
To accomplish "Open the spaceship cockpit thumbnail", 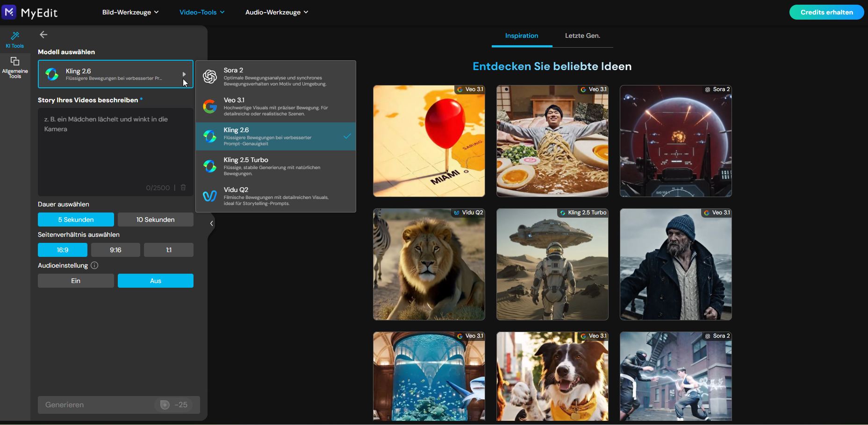I will (x=675, y=141).
